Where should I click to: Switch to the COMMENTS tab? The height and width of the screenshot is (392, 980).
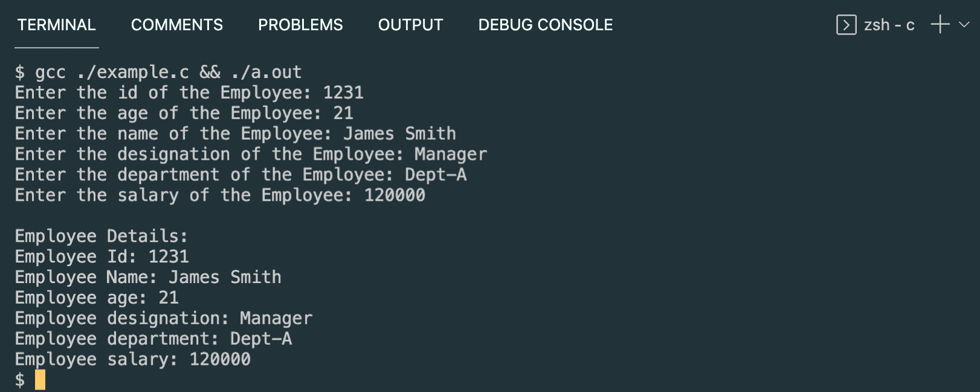176,25
